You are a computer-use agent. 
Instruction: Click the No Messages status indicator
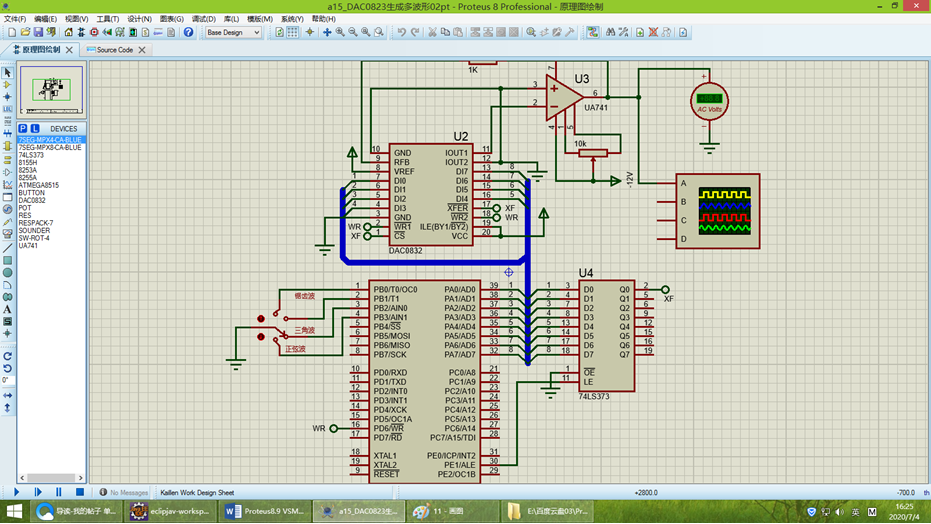(x=124, y=493)
